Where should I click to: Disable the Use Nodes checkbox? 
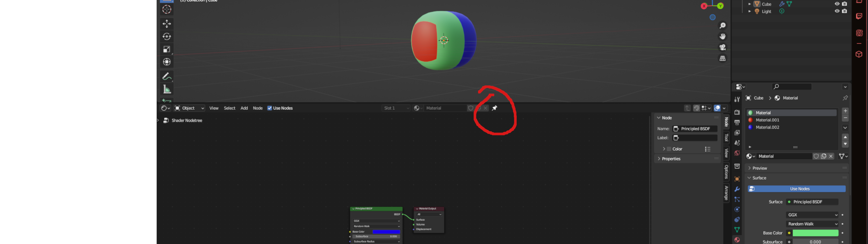click(x=270, y=108)
